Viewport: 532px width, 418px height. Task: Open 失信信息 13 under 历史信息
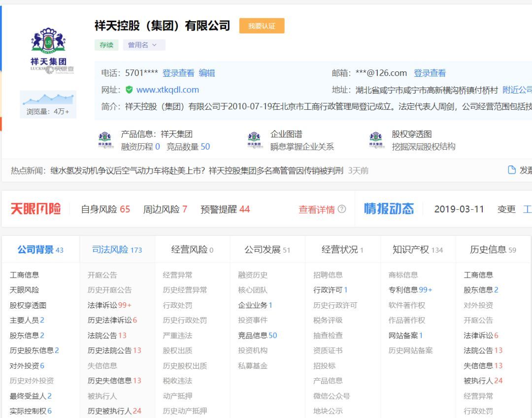tap(483, 366)
